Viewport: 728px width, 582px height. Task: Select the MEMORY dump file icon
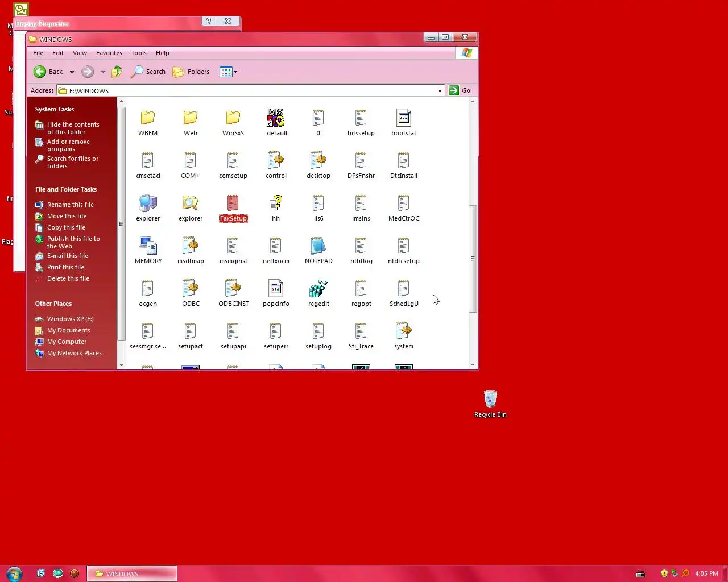tap(148, 246)
